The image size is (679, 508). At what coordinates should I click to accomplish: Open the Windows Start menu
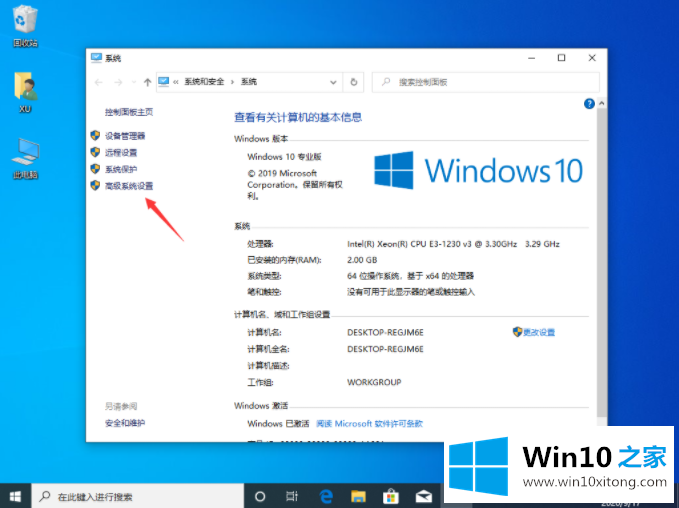(15, 496)
